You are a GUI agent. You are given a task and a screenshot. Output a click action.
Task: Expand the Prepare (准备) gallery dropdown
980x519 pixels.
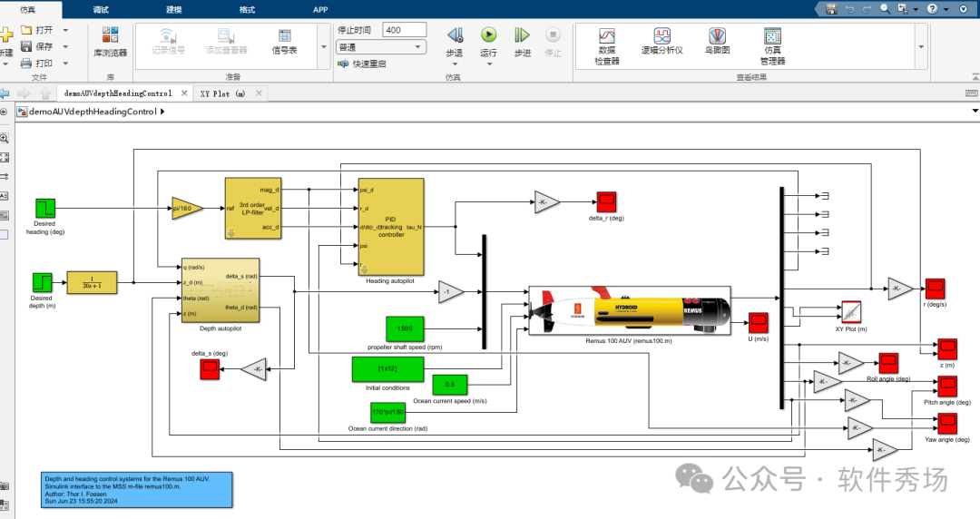(x=324, y=47)
